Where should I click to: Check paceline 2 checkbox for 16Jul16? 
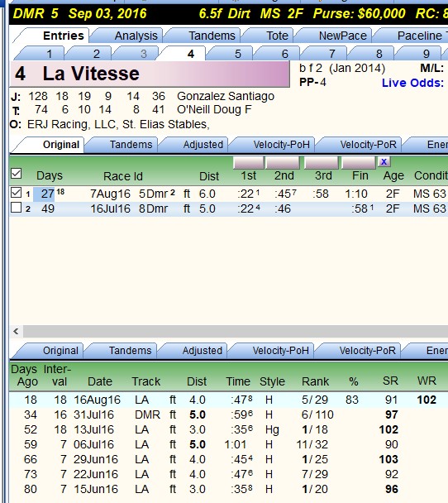click(16, 208)
